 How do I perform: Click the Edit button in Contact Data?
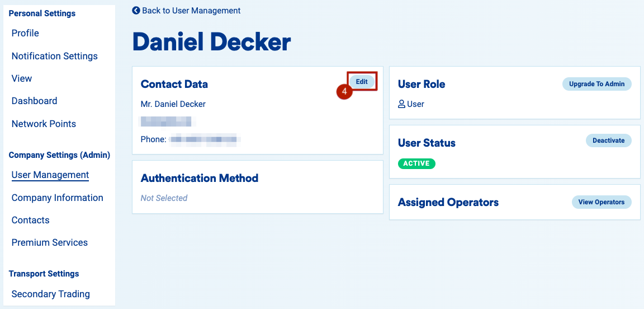click(x=362, y=82)
